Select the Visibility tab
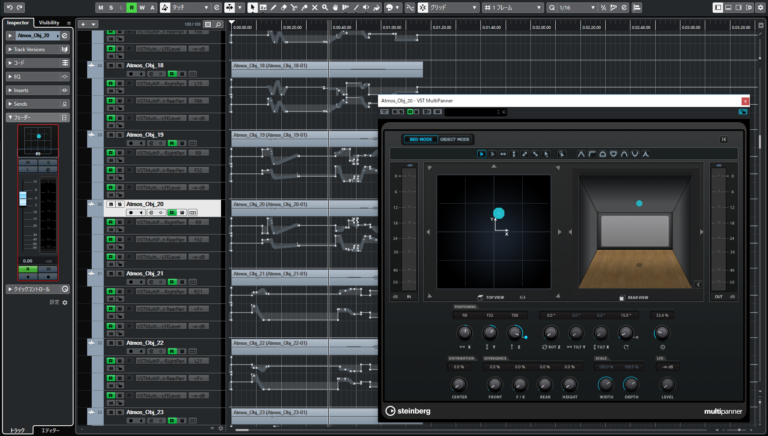The image size is (768, 436). (x=49, y=22)
